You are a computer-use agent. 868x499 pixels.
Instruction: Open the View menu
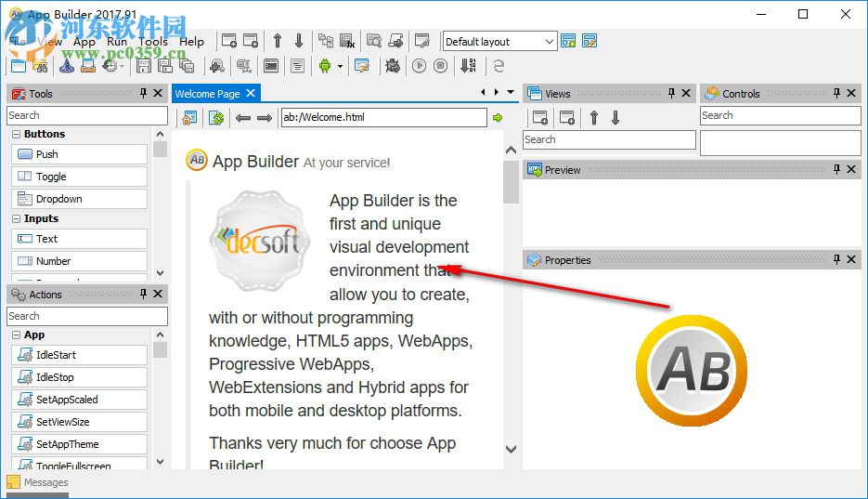[x=50, y=42]
